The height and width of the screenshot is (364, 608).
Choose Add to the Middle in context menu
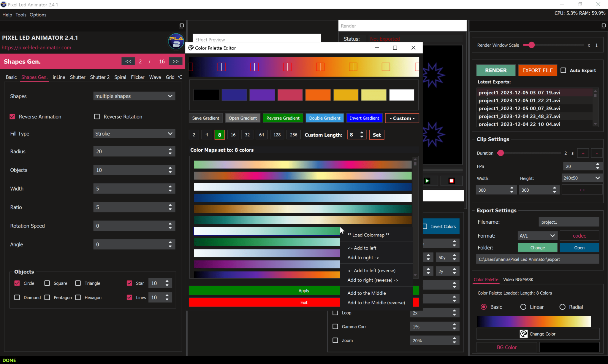(x=366, y=293)
